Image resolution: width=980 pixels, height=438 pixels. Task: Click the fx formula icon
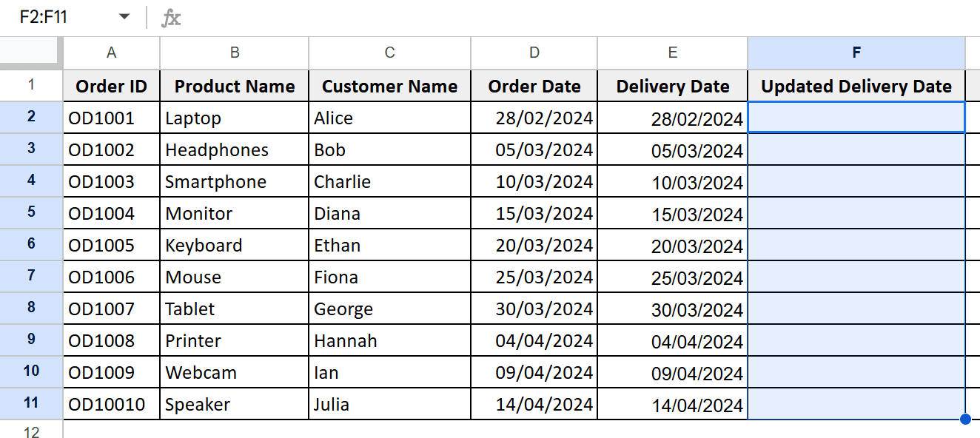coord(171,18)
